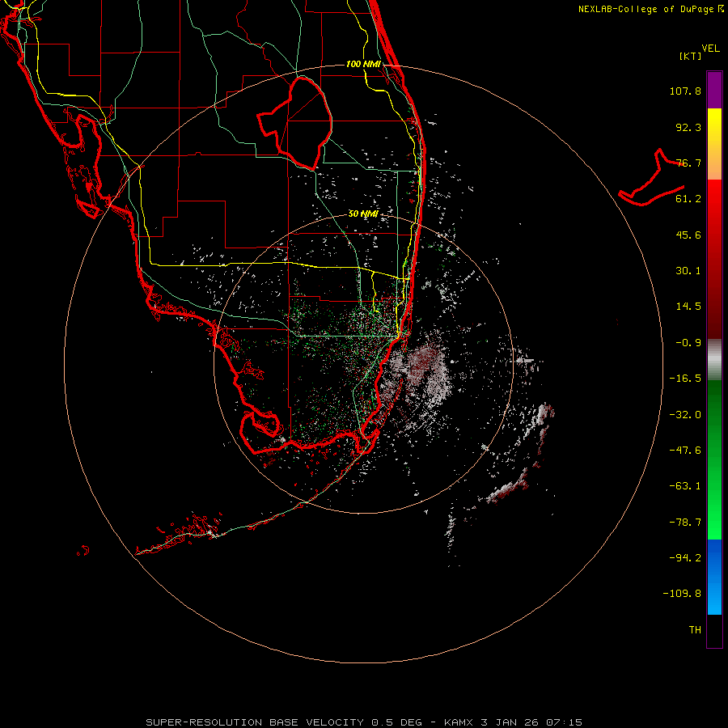Select the -0.9 velocity scale value

tap(688, 343)
